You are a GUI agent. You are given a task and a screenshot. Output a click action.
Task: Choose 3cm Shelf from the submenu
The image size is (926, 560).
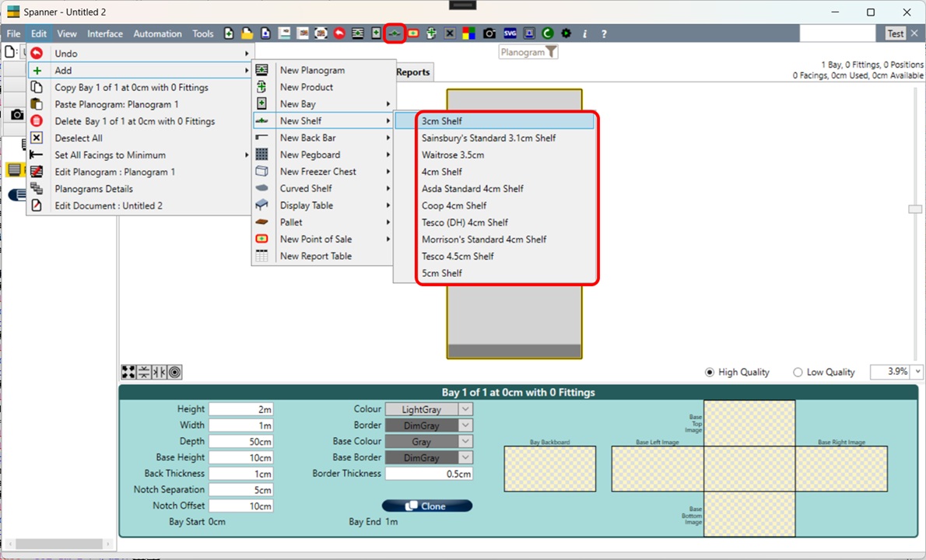pyautogui.click(x=442, y=121)
